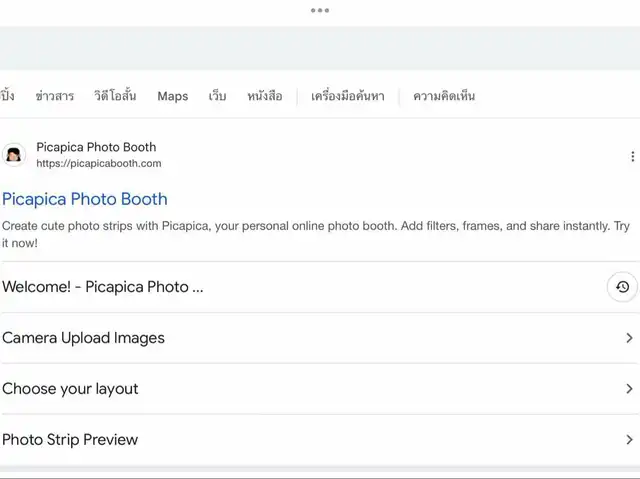640x479 pixels.
Task: Open the Camera Upload Images sitelink text
Action: (83, 338)
